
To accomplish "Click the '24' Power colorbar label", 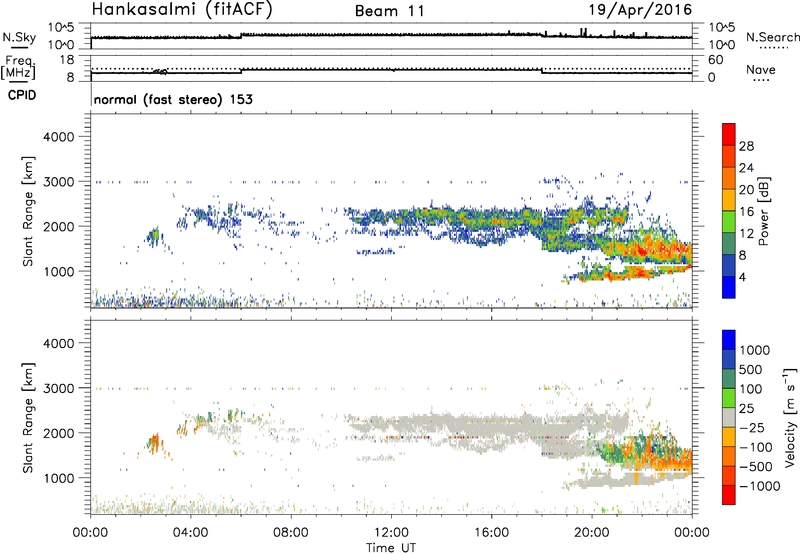I will 746,168.
